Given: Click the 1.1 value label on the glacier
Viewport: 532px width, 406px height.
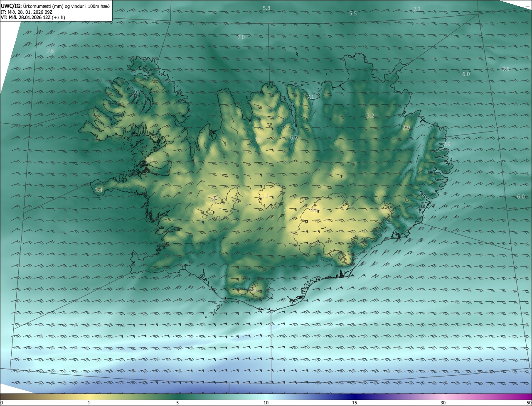Looking at the screenshot, I should (x=264, y=196).
